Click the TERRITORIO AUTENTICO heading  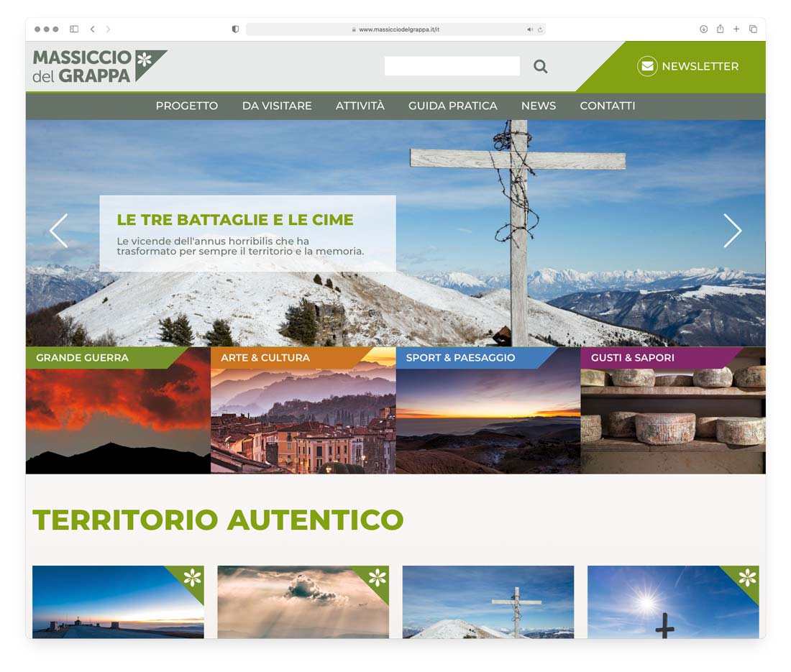(218, 520)
